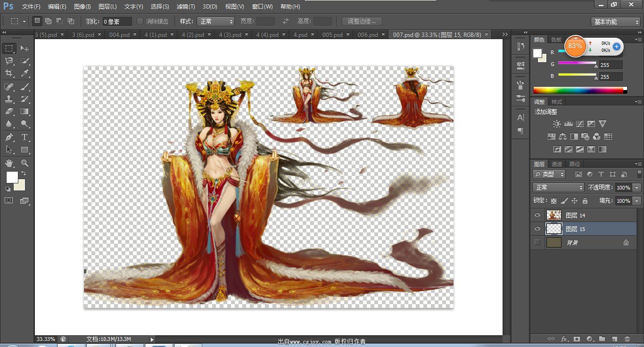Select the Horizontal Type tool
The height and width of the screenshot is (347, 644).
click(25, 137)
